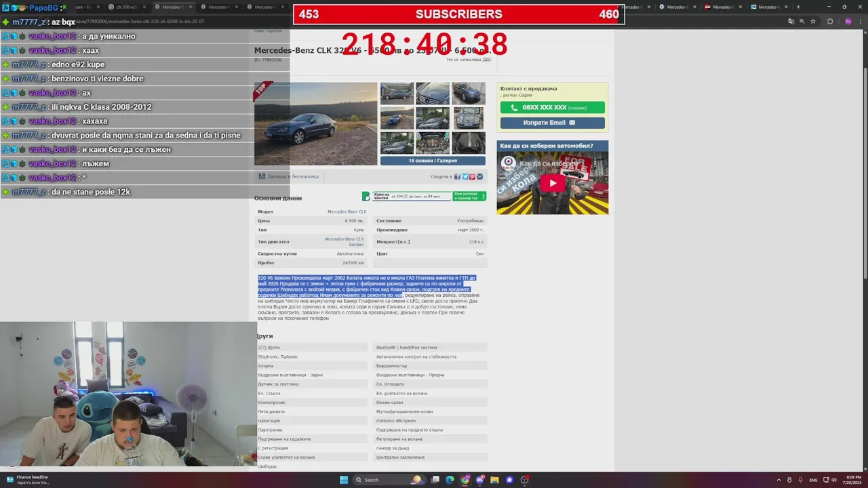
Task: Open top-right gallery thumbnail
Action: tap(469, 94)
